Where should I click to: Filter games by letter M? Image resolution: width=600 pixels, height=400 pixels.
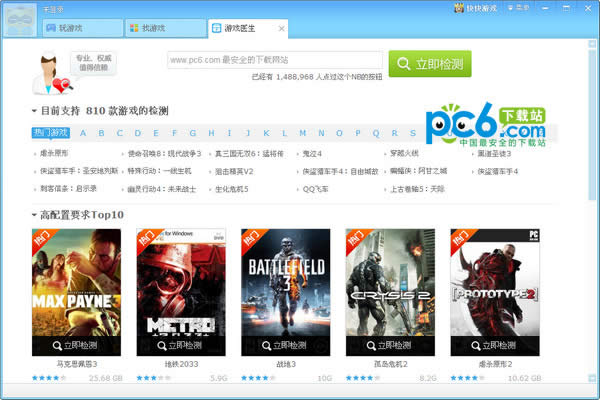coord(303,133)
